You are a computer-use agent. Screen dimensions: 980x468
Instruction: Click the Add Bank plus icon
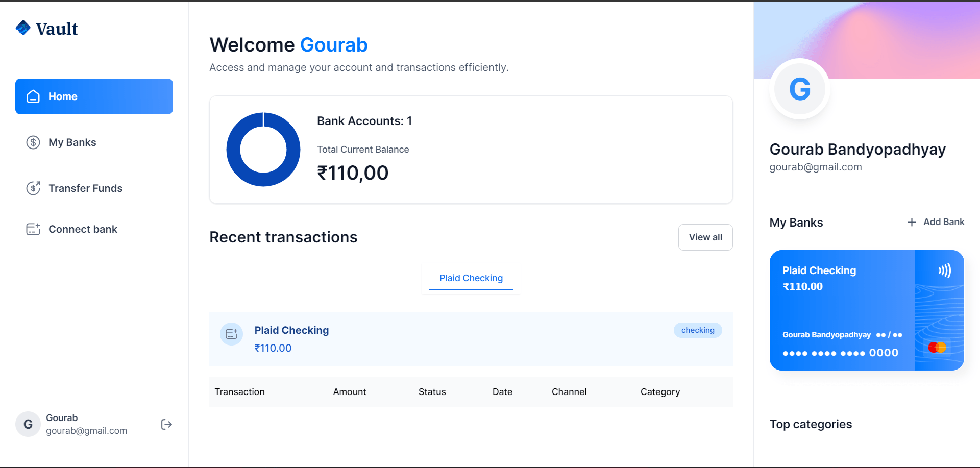(912, 222)
